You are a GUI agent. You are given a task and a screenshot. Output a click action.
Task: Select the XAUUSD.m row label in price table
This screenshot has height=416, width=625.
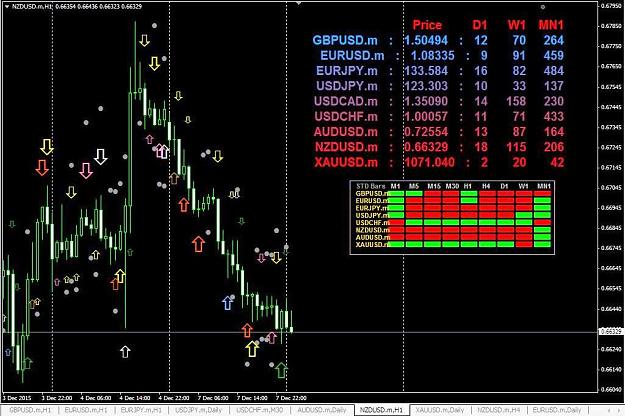(x=346, y=163)
